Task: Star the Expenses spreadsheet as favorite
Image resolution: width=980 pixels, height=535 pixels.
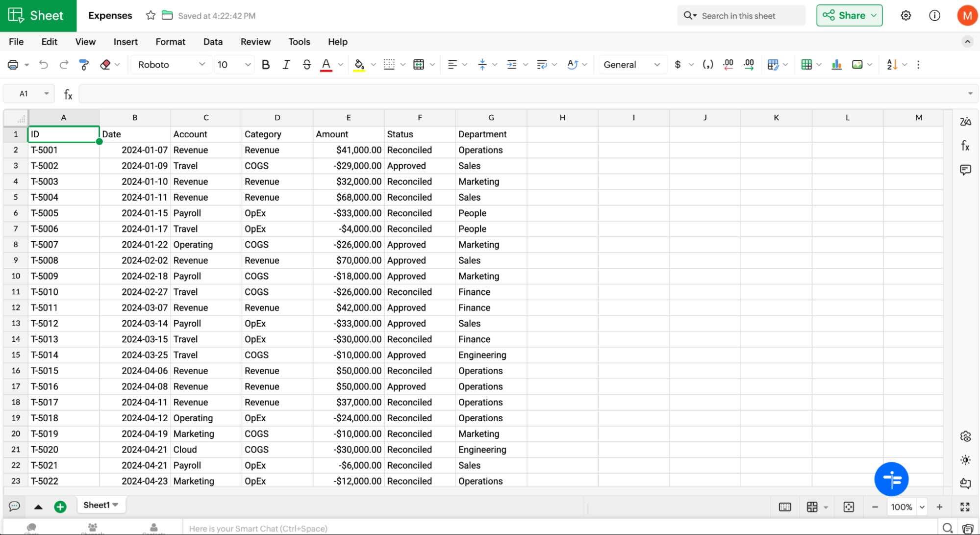Action: (x=151, y=15)
